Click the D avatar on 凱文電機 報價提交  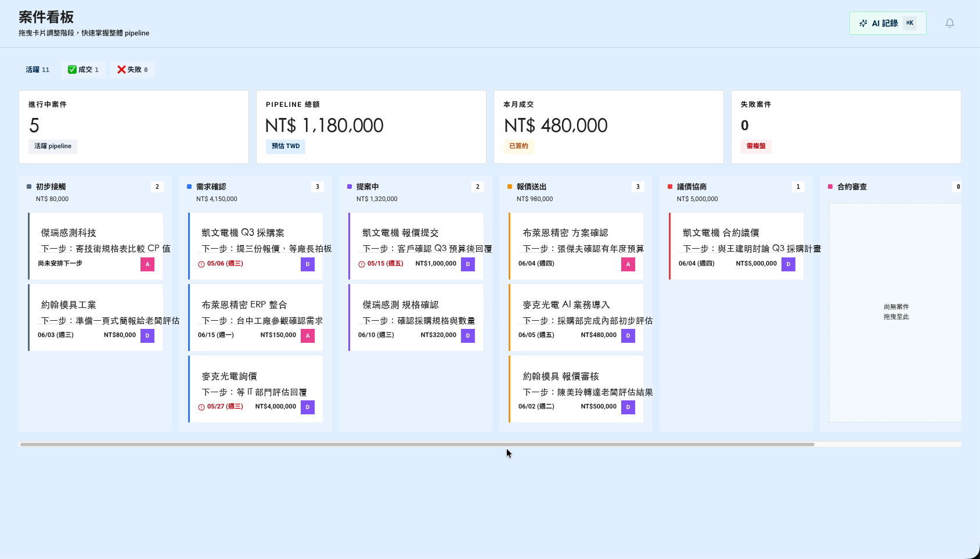pyautogui.click(x=468, y=264)
